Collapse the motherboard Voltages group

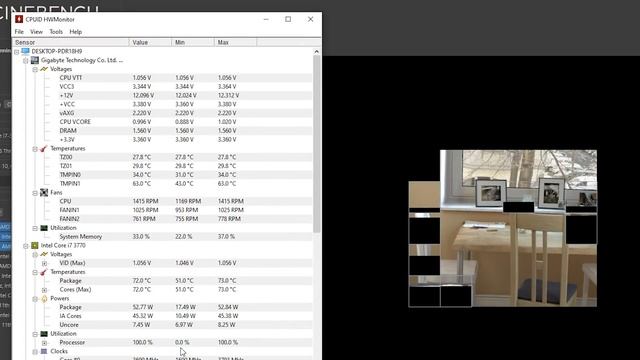tap(35, 69)
